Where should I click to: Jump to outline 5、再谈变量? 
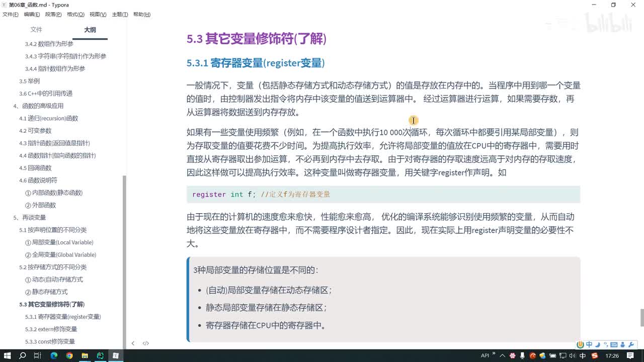pos(29,218)
